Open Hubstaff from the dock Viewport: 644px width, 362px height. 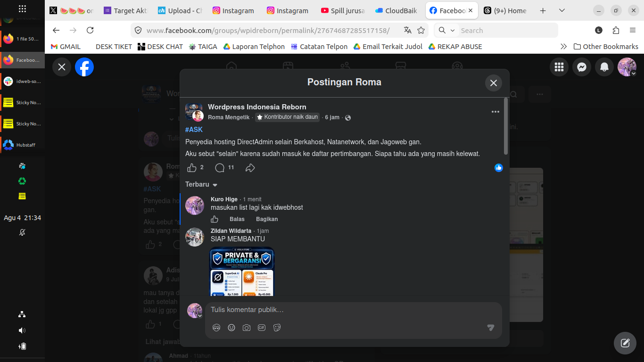[22, 145]
